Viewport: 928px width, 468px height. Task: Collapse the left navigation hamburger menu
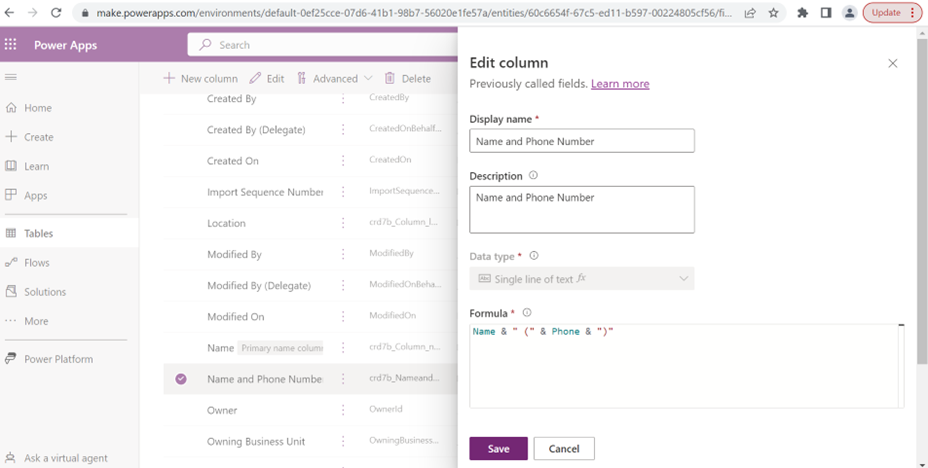point(11,78)
